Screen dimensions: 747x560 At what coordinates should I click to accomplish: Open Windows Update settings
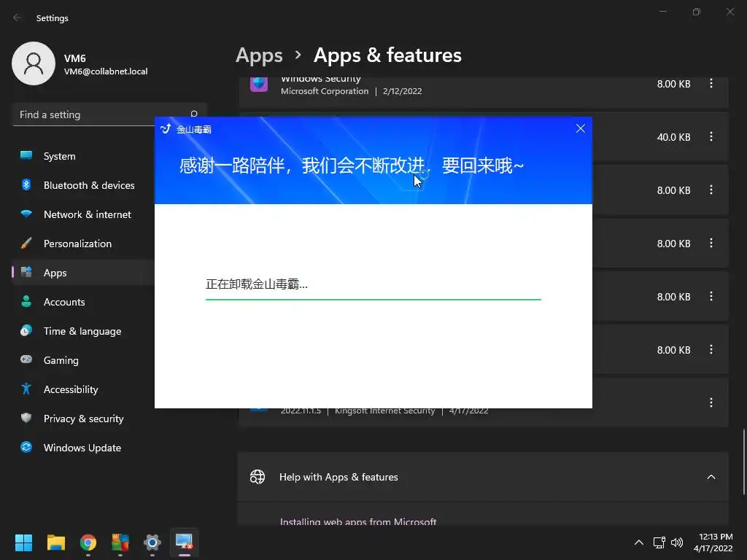point(84,448)
